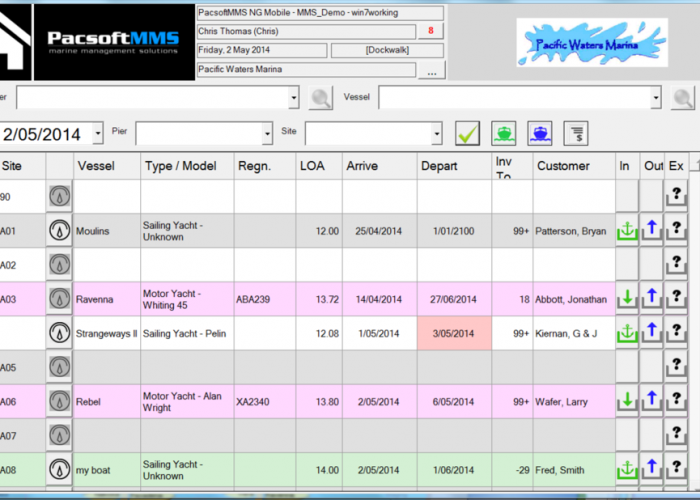The height and width of the screenshot is (500, 700).
Task: Click the [Dockwalk] button
Action: (387, 50)
